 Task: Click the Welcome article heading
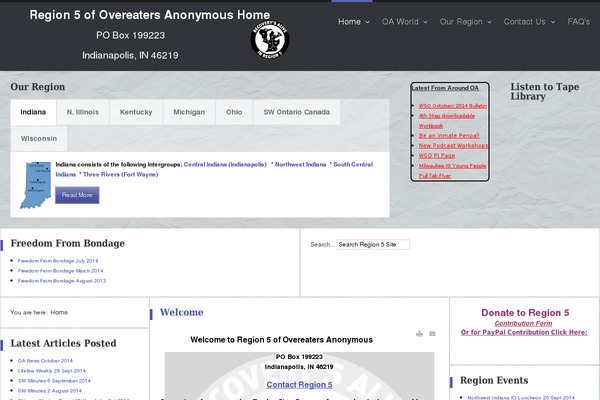pos(181,312)
